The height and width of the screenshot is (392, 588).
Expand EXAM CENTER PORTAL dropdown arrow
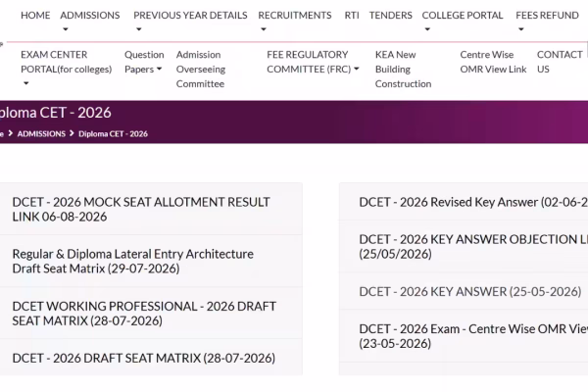25,83
